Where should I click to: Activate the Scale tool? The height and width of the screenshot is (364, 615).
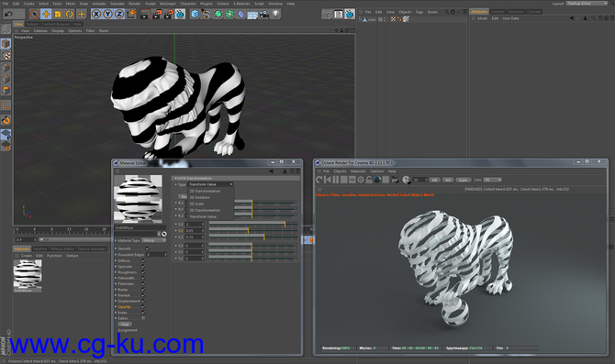[58, 14]
